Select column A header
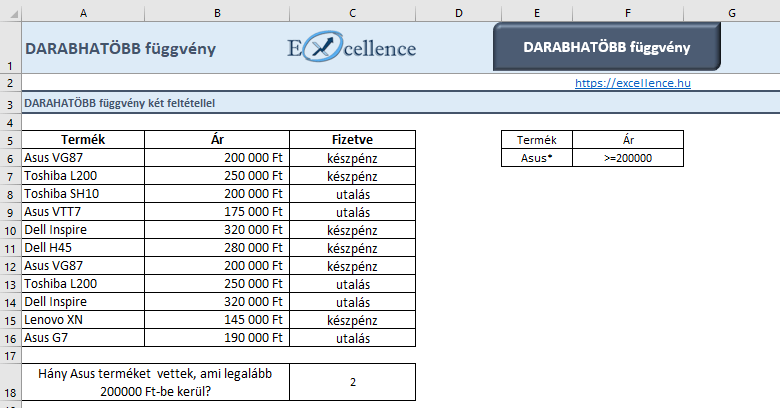The image size is (780, 408). [x=83, y=13]
